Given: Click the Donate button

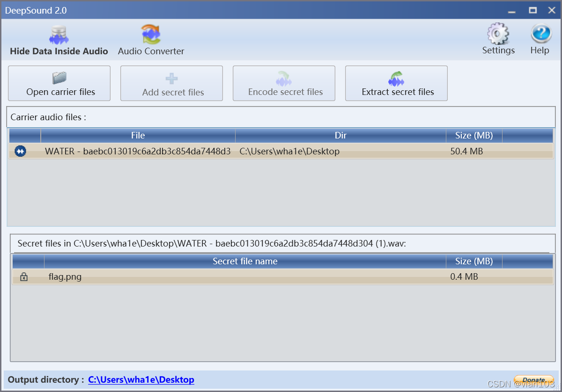Looking at the screenshot, I should coord(533,380).
